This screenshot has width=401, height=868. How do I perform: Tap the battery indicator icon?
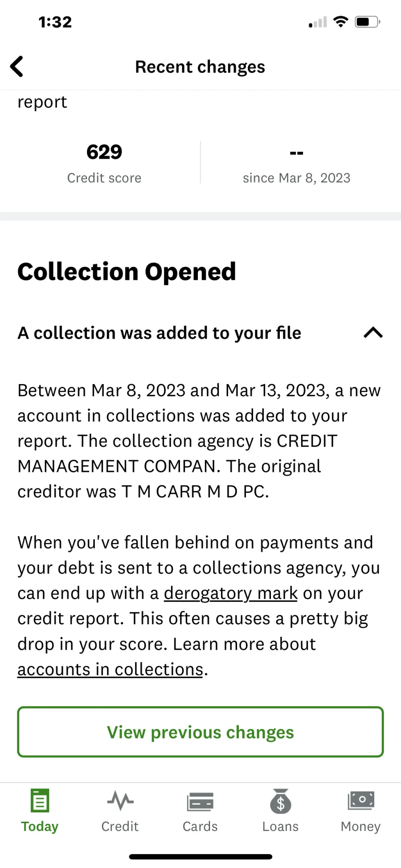(x=367, y=22)
